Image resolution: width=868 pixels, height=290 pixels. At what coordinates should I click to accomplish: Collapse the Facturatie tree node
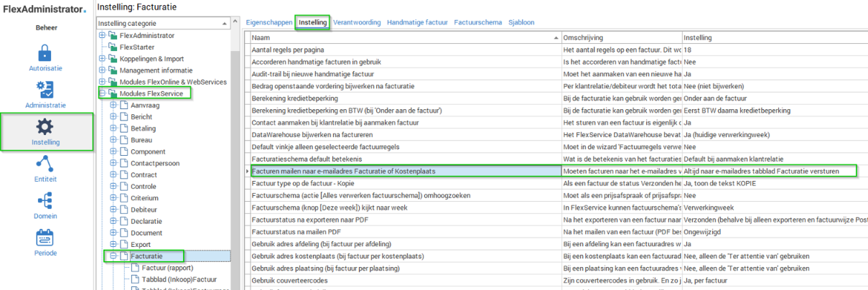[x=113, y=256]
